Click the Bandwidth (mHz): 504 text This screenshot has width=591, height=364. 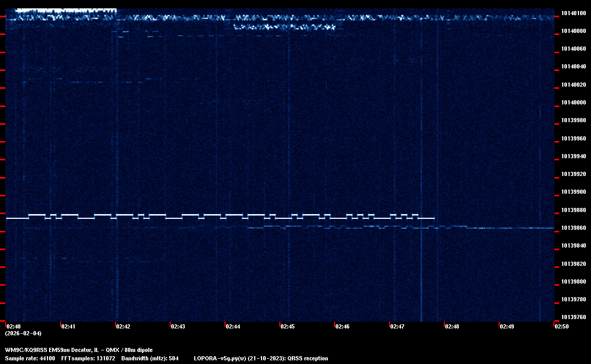(150, 358)
